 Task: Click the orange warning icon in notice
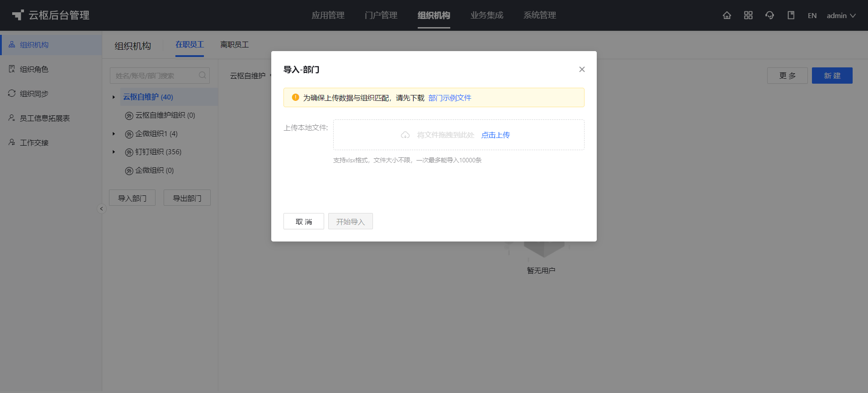tap(295, 97)
